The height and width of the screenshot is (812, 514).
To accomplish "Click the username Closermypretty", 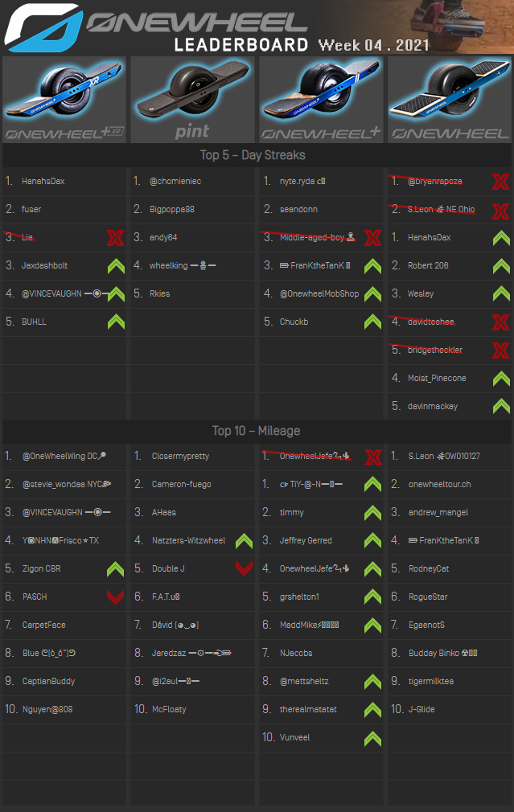I will click(180, 457).
